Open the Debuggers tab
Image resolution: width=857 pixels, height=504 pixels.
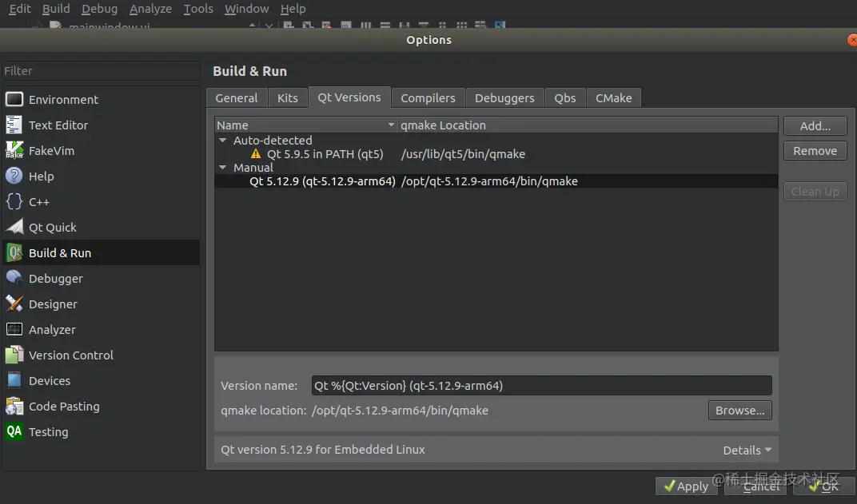pos(504,98)
